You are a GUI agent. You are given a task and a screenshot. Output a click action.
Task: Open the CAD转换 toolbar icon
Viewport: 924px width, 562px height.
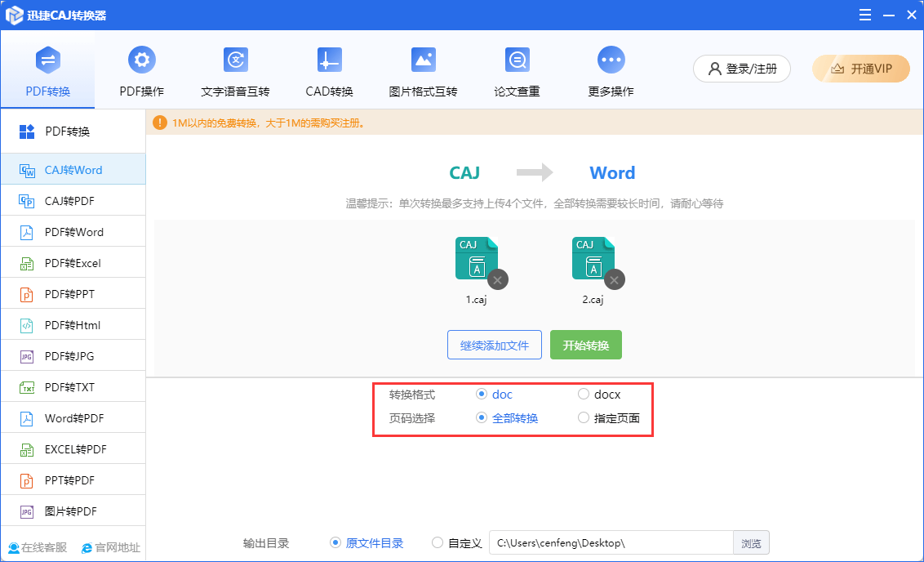click(329, 60)
